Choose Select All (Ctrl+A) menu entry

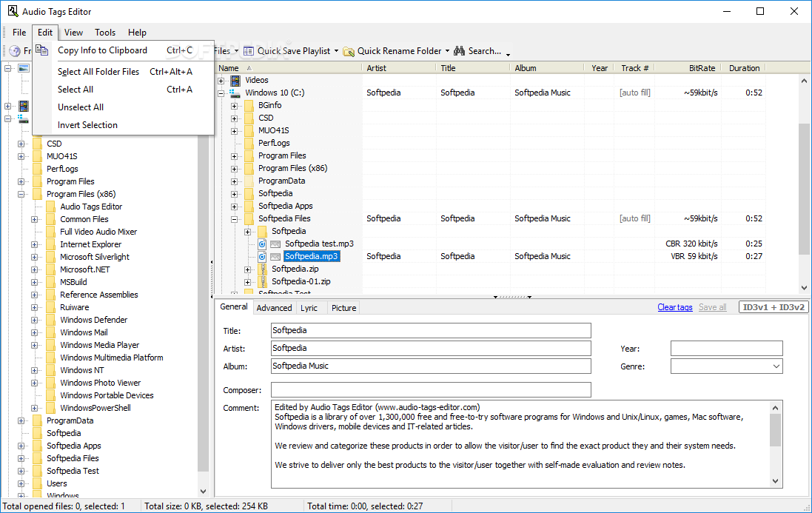tap(124, 90)
